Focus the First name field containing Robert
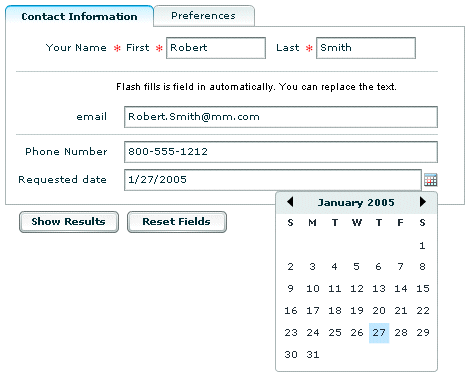The height and width of the screenshot is (378, 470). [x=216, y=48]
